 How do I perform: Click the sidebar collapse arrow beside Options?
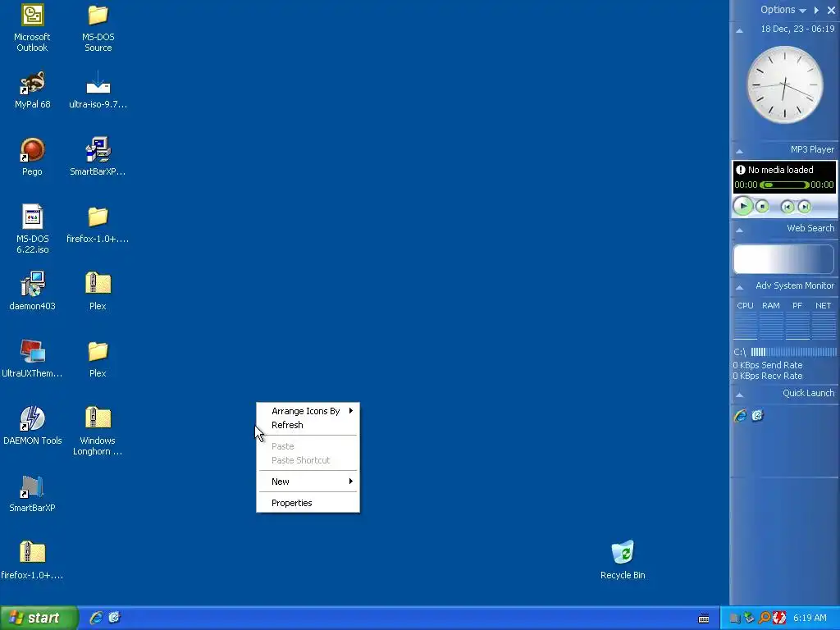(816, 10)
